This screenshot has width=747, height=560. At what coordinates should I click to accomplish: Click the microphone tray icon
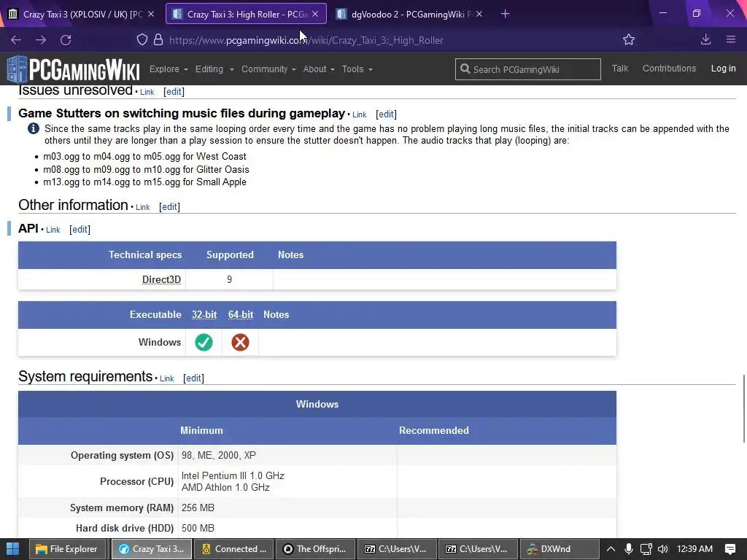pos(629,549)
